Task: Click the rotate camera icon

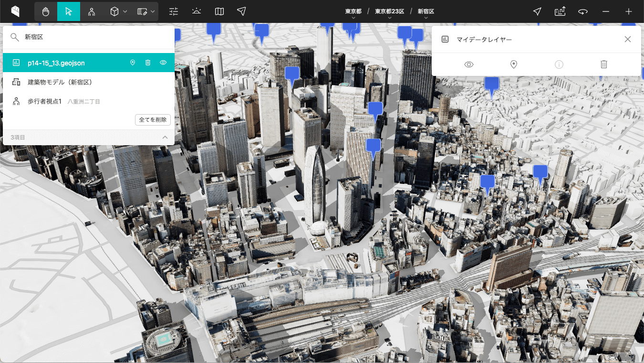Action: (x=583, y=11)
